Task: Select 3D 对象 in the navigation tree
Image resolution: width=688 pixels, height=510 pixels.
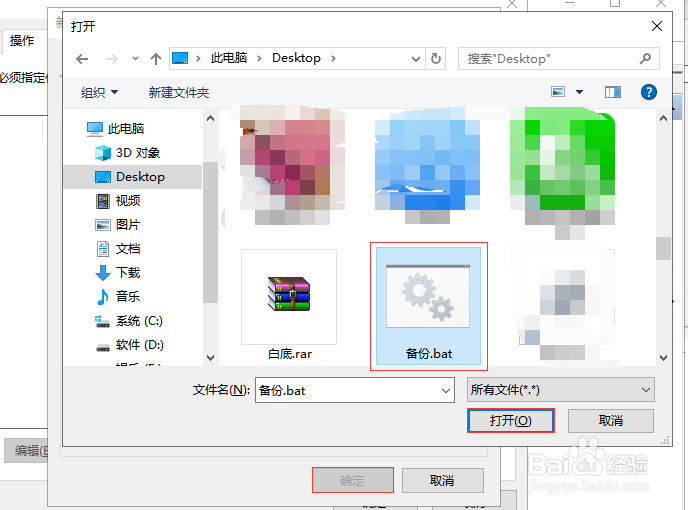Action: pyautogui.click(x=128, y=153)
